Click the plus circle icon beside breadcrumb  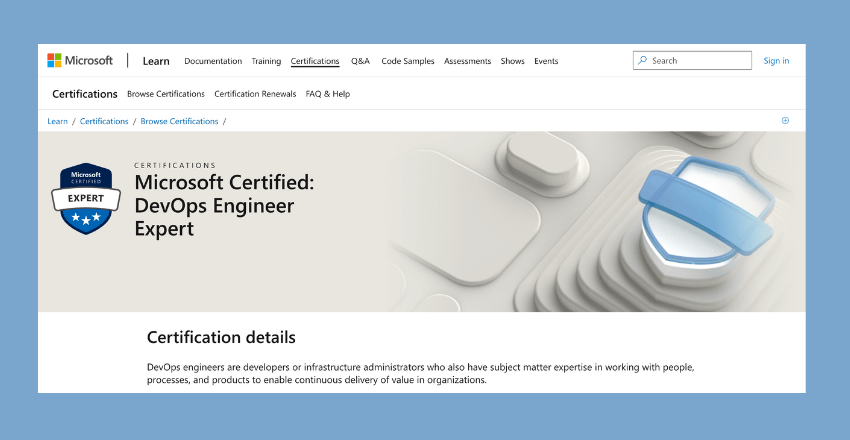click(785, 121)
